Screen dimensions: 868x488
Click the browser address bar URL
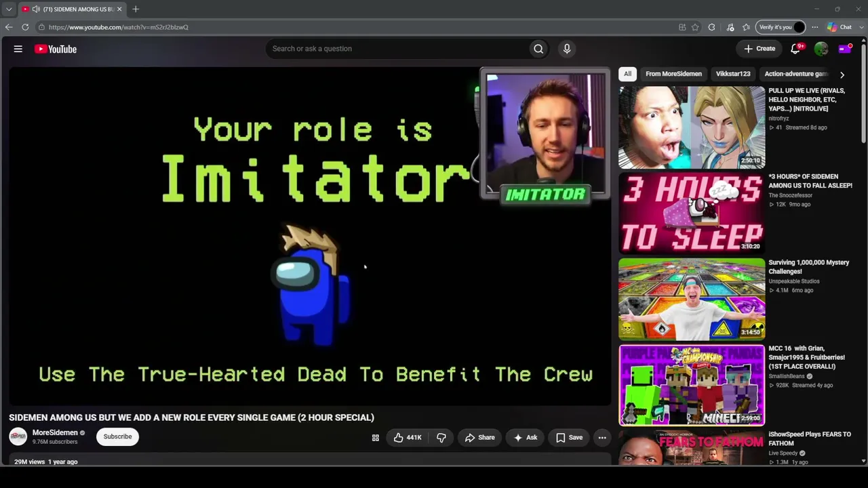(x=118, y=27)
